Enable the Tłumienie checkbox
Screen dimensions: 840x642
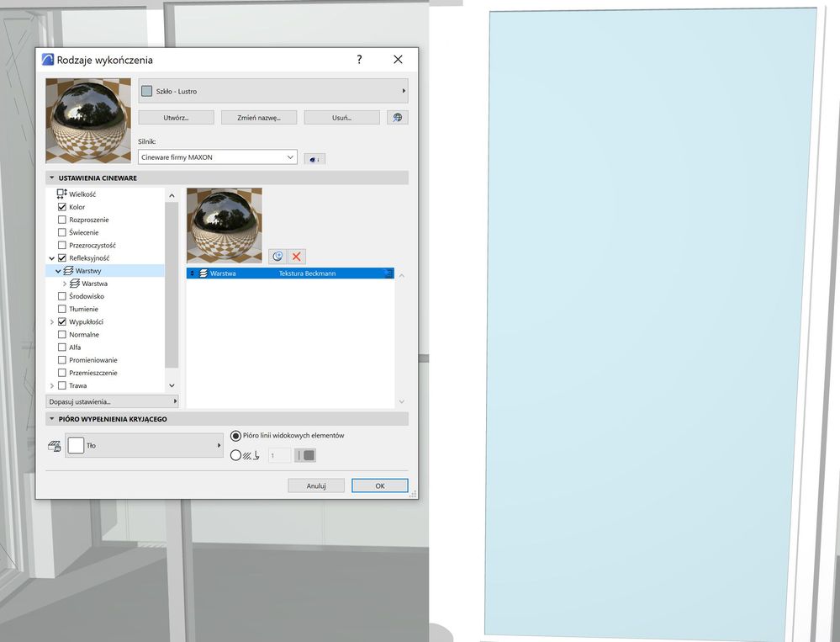click(62, 309)
